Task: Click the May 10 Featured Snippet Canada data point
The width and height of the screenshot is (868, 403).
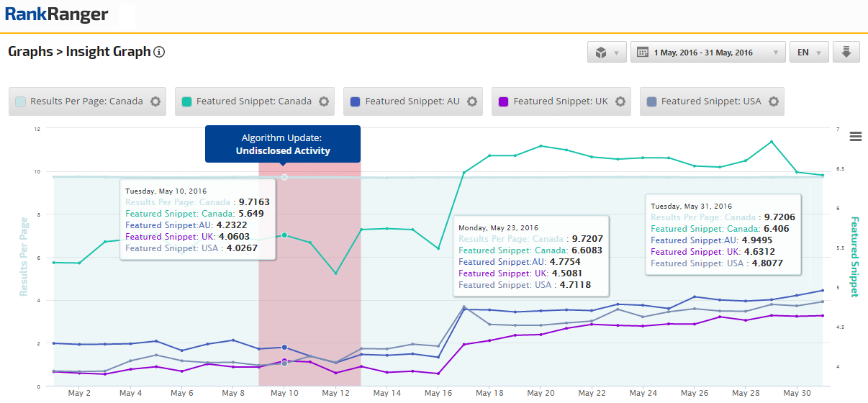Action: click(x=284, y=235)
